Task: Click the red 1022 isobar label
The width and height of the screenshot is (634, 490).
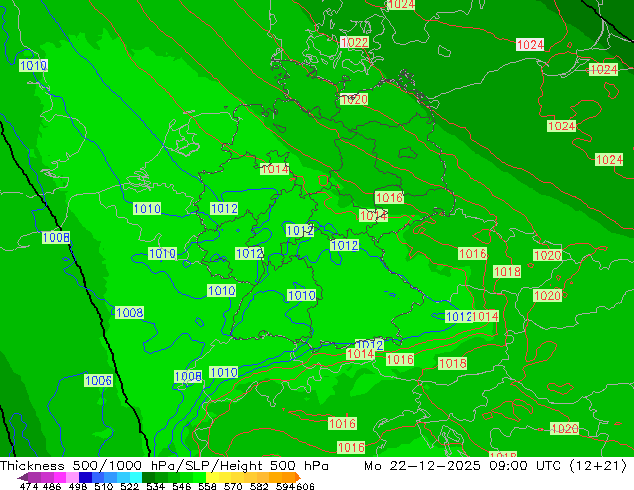Action: [355, 42]
